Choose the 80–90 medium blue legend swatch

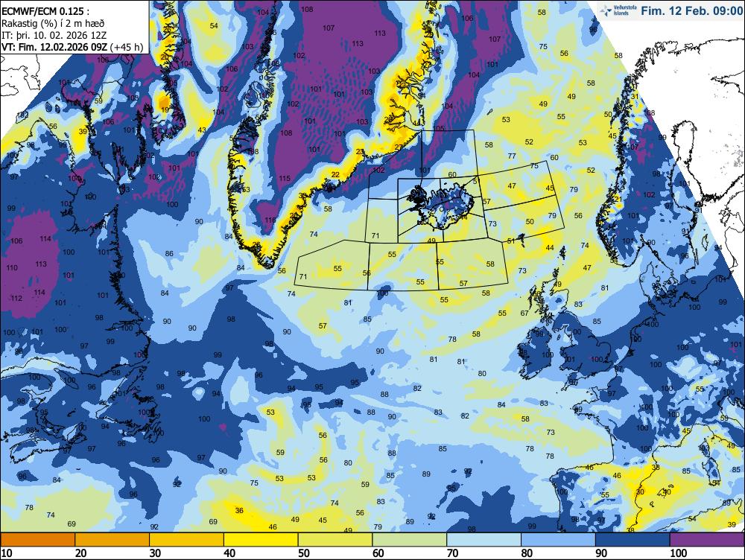point(558,540)
